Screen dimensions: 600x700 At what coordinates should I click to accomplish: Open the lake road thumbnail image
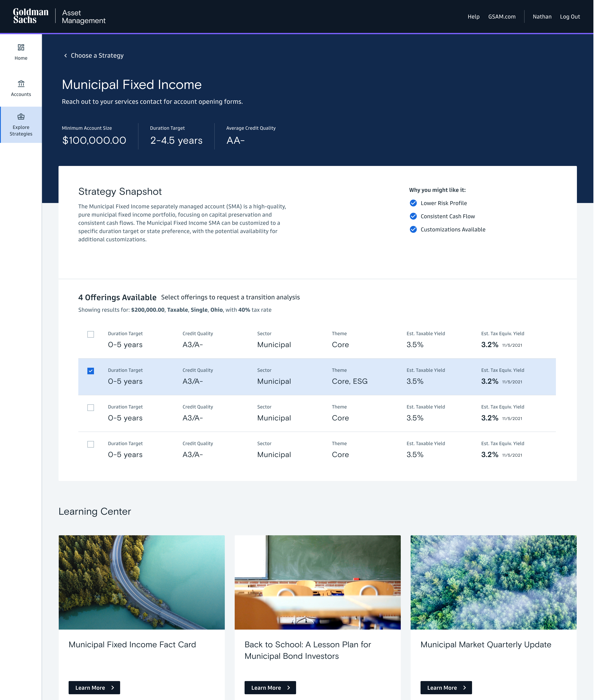click(142, 582)
